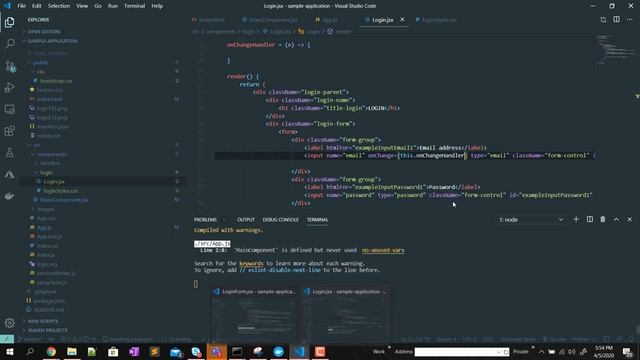Open File Explorer from the taskbar
Image resolution: width=640 pixels, height=360 pixels.
pos(72,351)
